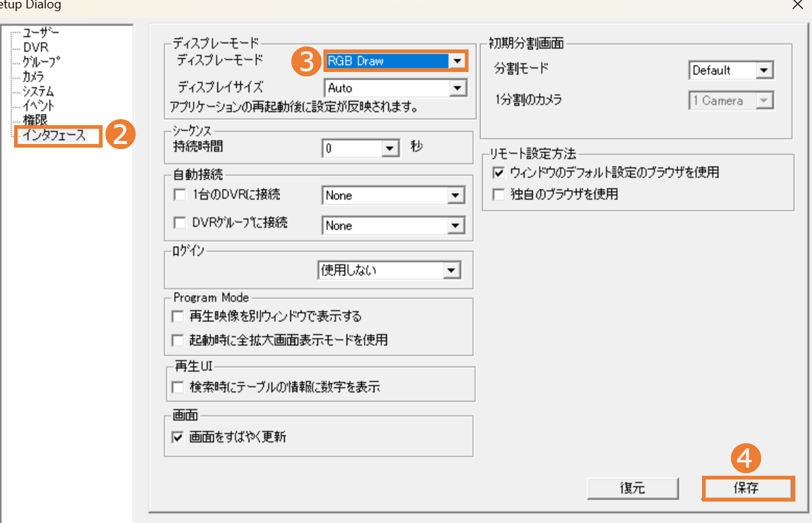Image resolution: width=812 pixels, height=523 pixels.
Task: Open the ログイン 使用しない dropdown
Action: point(451,271)
